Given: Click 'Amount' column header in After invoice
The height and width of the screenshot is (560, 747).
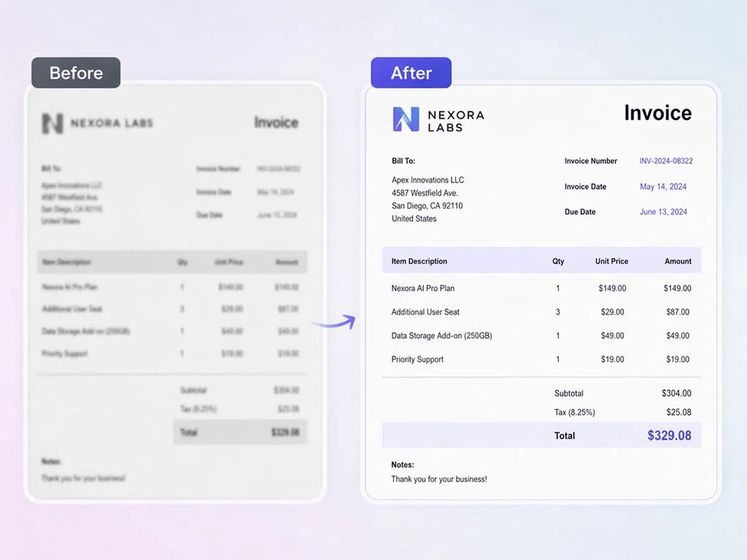Looking at the screenshot, I should [x=678, y=261].
